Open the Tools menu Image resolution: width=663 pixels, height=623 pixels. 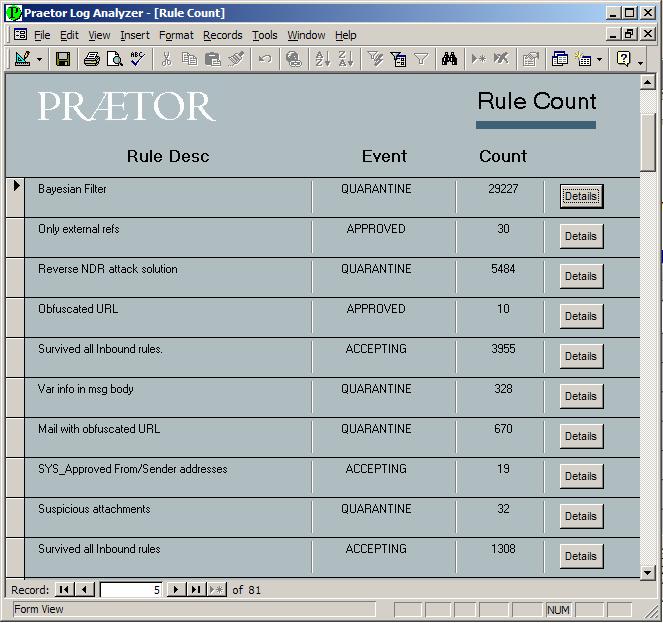click(x=265, y=35)
